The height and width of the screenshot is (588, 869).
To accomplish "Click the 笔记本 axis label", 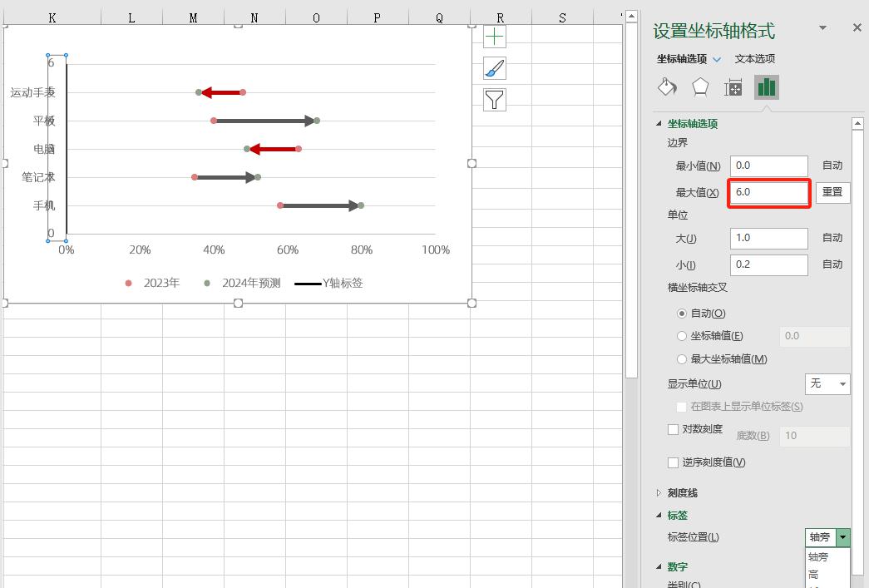I will pyautogui.click(x=38, y=177).
